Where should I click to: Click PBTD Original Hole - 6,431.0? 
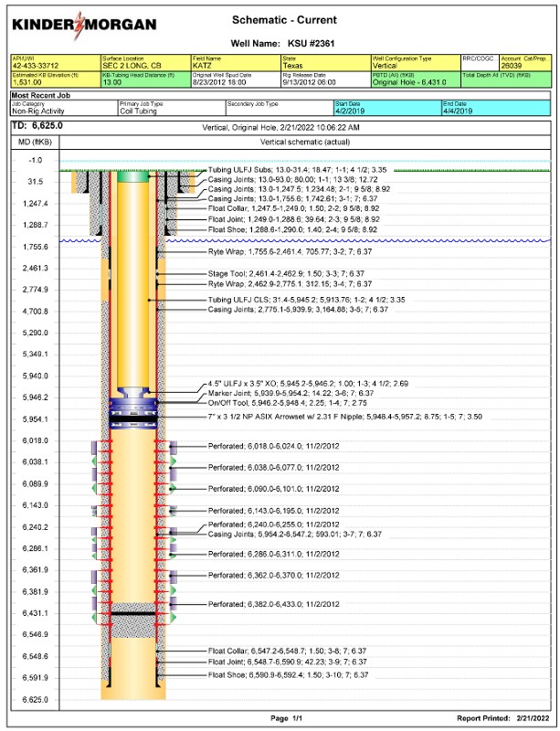409,82
